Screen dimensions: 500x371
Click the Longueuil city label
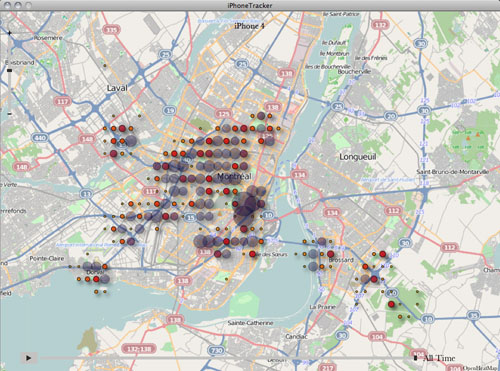coord(358,157)
